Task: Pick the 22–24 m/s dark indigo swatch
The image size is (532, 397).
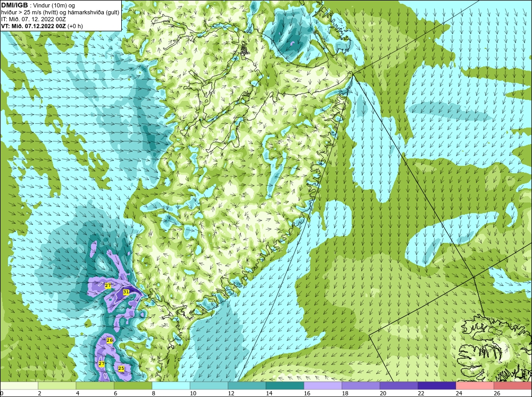Action: point(437,386)
